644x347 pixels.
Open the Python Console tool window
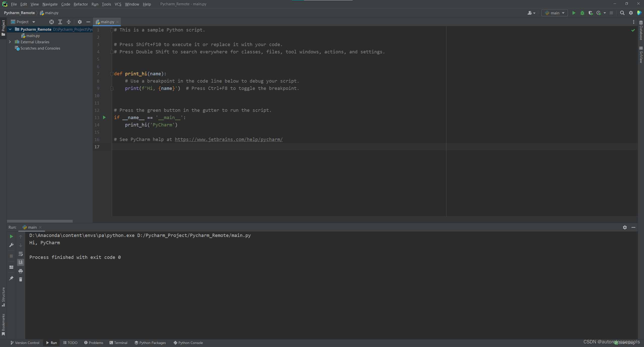[x=188, y=343]
